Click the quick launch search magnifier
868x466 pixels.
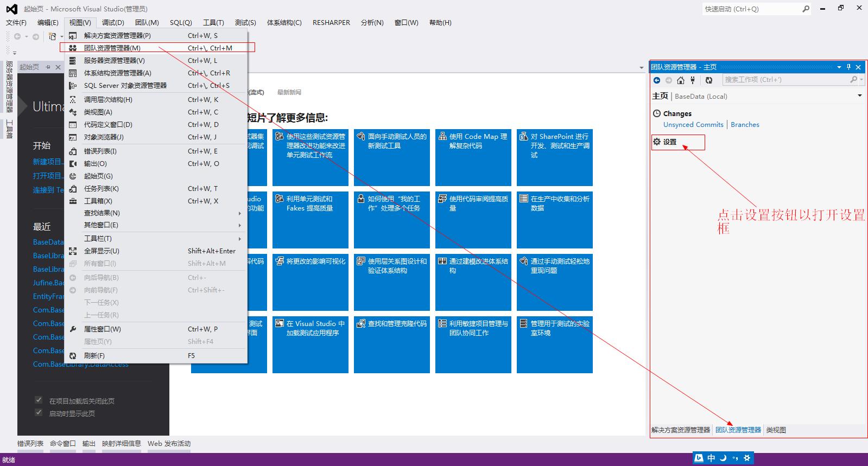[806, 9]
